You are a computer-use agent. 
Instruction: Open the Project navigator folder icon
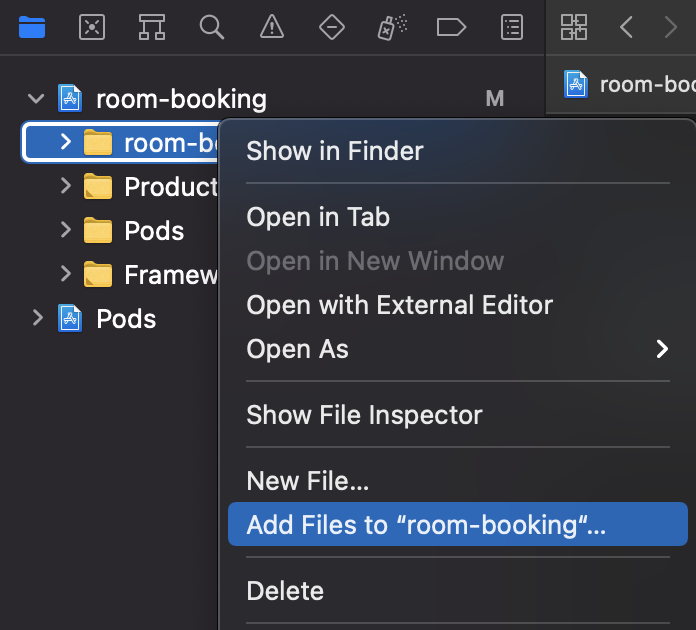(32, 27)
